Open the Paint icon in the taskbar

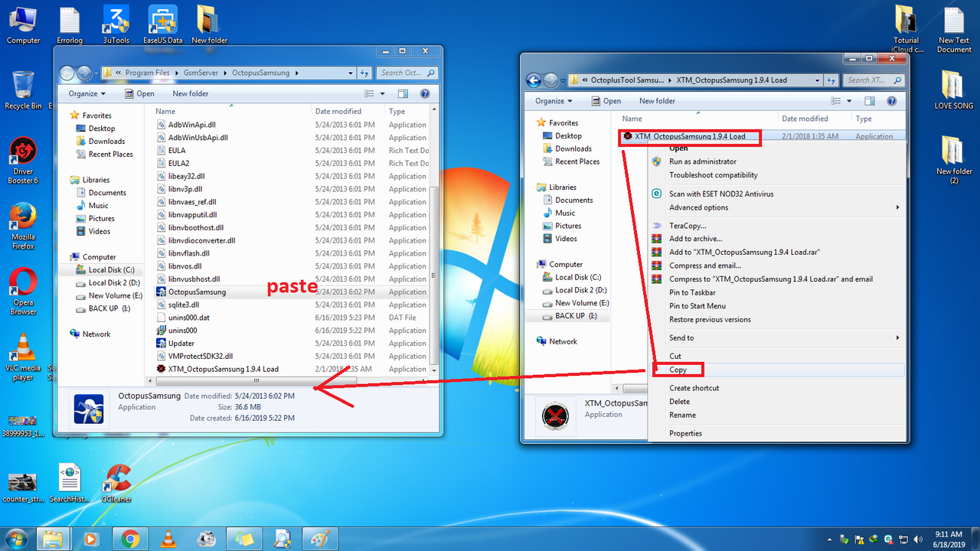(x=321, y=539)
